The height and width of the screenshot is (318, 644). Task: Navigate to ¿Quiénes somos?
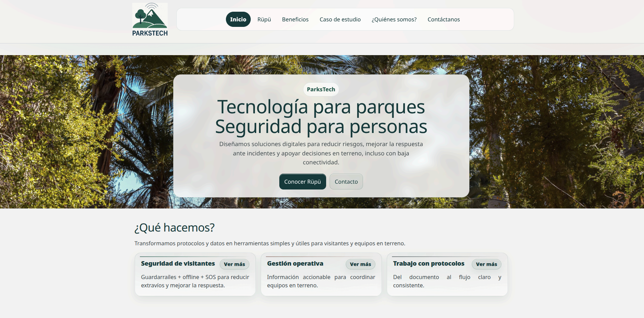click(394, 19)
